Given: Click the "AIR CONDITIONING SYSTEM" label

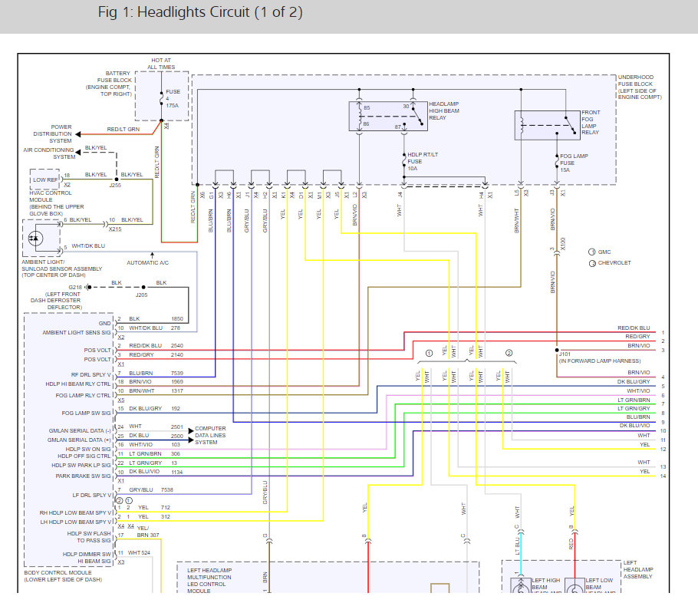Looking at the screenshot, I should point(49,153).
